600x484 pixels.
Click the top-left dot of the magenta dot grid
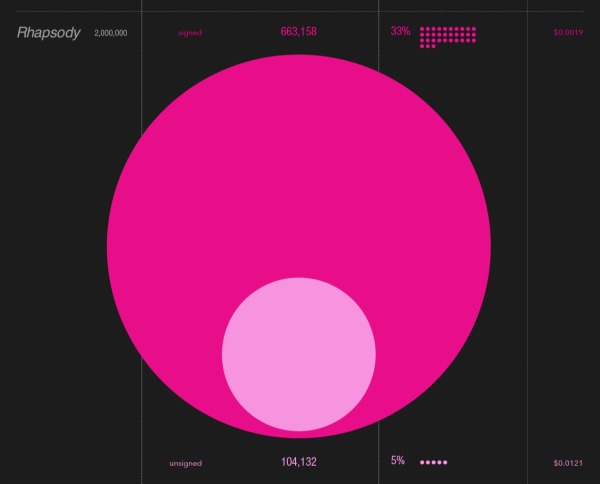pyautogui.click(x=423, y=29)
